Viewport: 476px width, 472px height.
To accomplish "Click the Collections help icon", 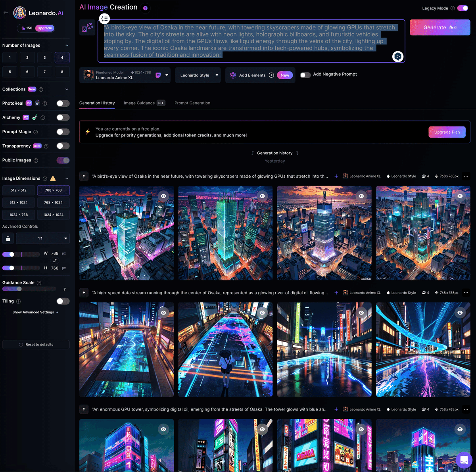I will click(41, 89).
